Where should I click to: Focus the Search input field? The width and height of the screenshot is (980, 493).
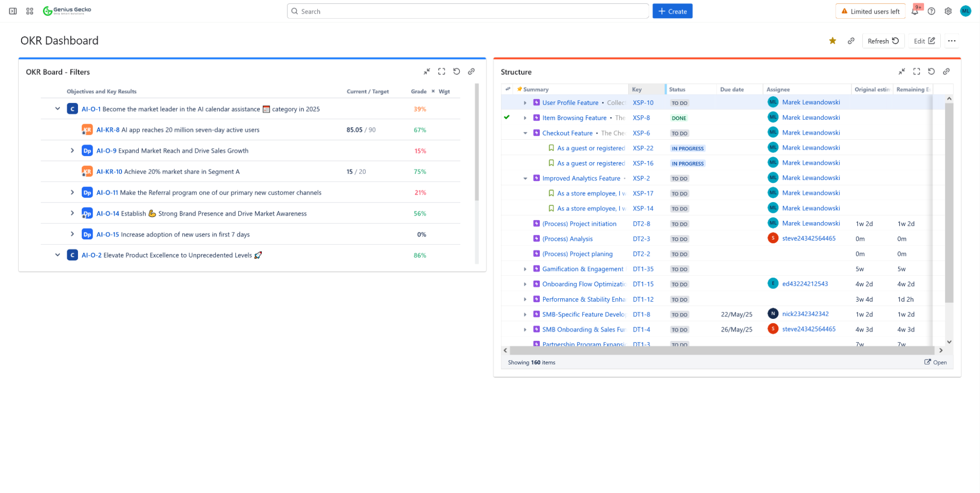[468, 11]
